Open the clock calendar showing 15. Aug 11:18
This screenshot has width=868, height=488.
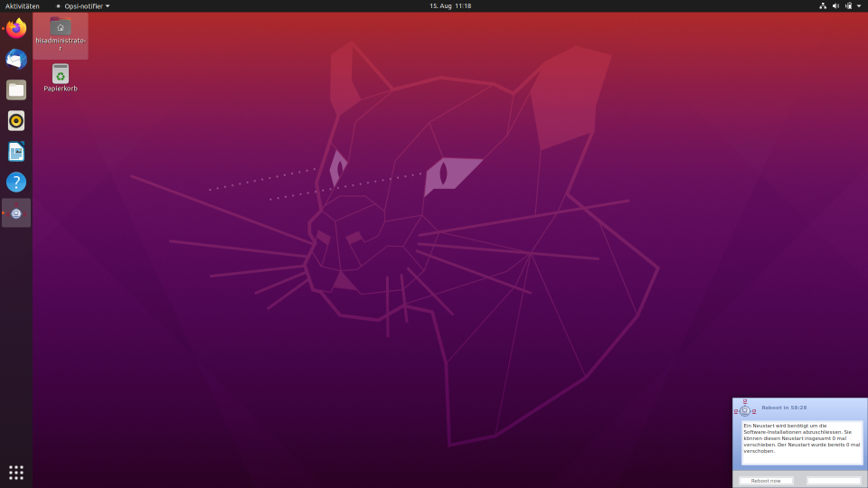[x=450, y=6]
